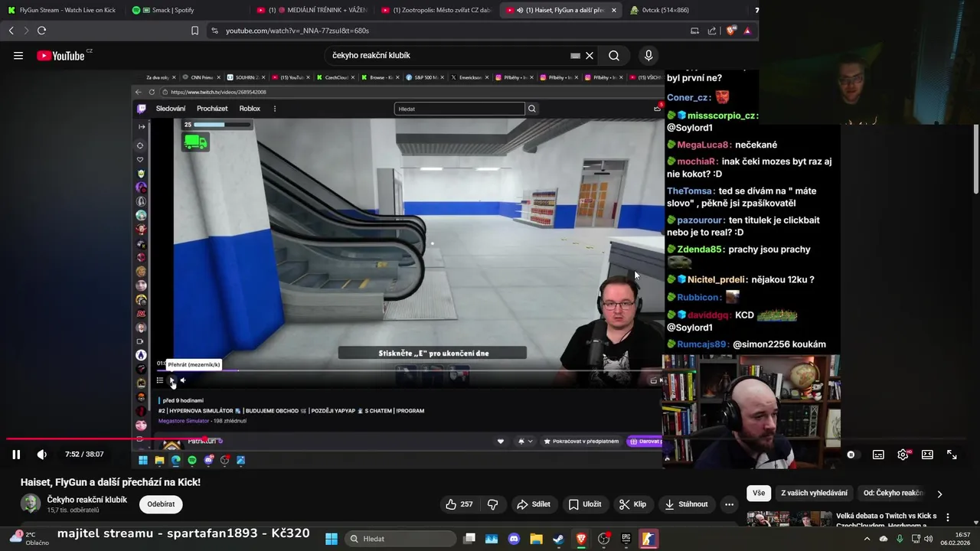Focus the browser address bar URL

[297, 31]
